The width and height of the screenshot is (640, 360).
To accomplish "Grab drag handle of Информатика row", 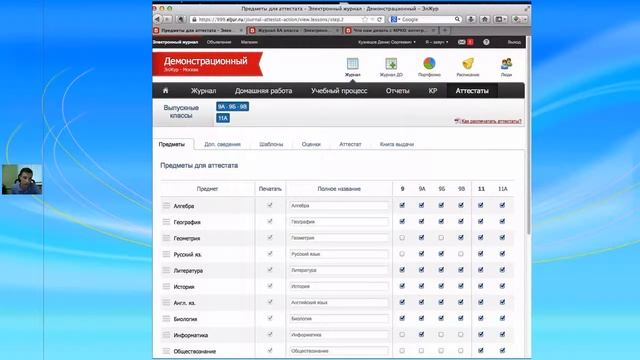I will 166,335.
